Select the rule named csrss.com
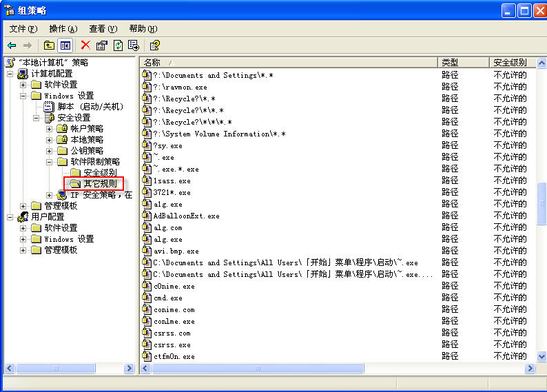The image size is (547, 392). click(172, 333)
